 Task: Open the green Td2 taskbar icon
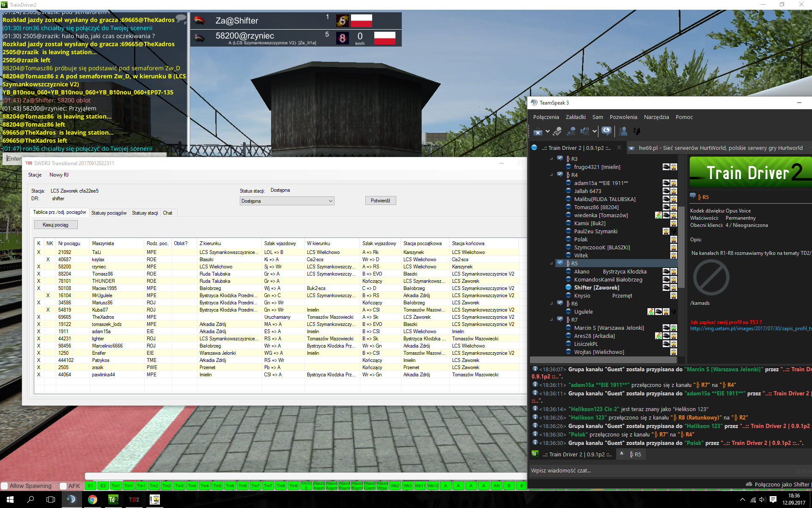click(113, 499)
